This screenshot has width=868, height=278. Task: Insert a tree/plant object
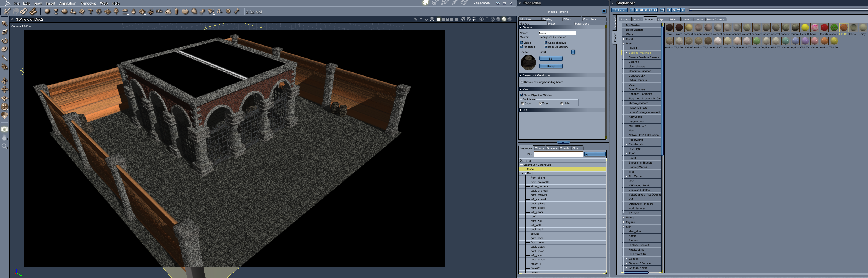pyautogui.click(x=116, y=12)
